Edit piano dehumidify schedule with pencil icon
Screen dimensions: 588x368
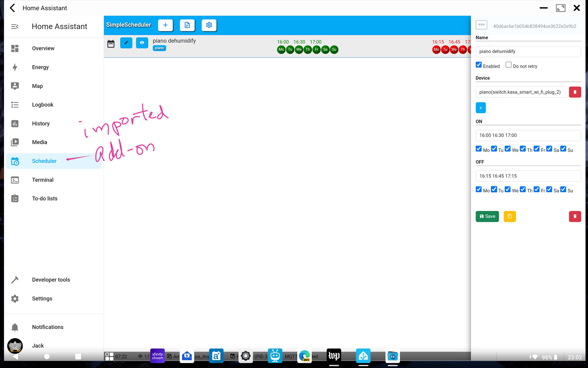coord(126,43)
